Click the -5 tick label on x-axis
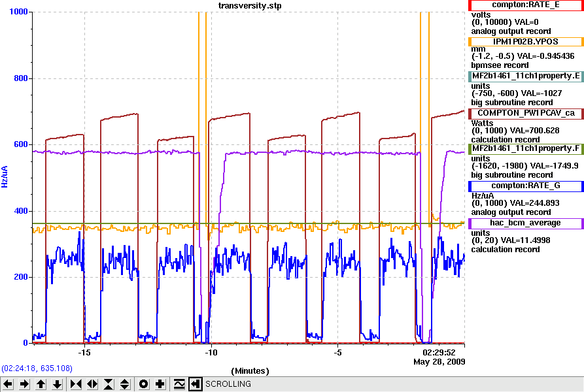 click(337, 352)
